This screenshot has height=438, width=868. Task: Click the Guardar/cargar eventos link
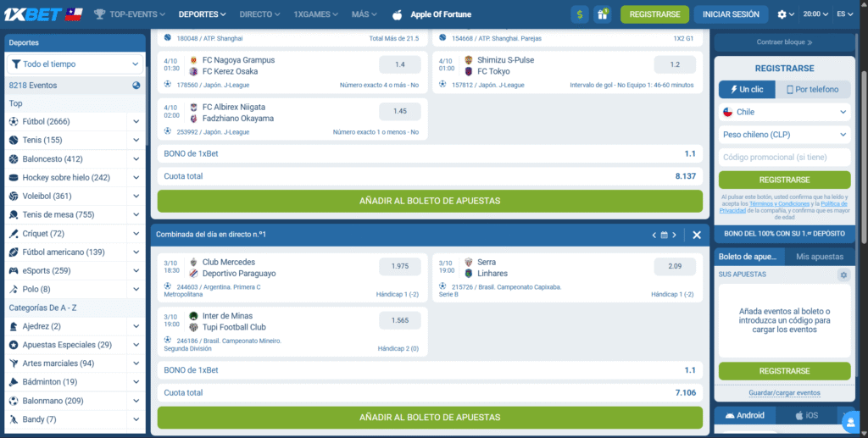point(784,392)
